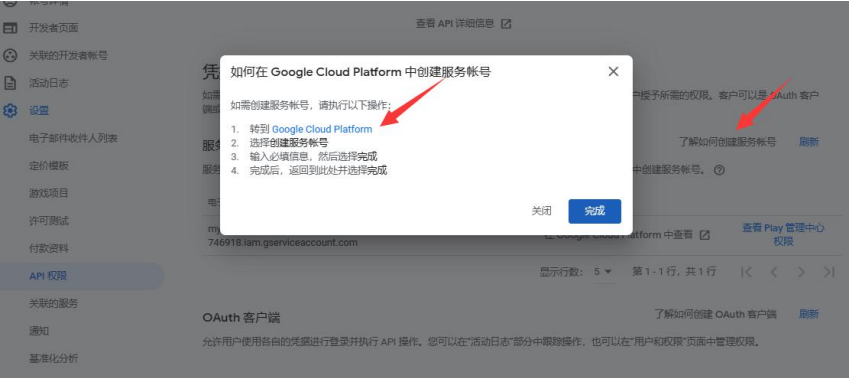The width and height of the screenshot is (851, 378).
Task: Click 开发者页面 icon in sidebar
Action: point(10,28)
